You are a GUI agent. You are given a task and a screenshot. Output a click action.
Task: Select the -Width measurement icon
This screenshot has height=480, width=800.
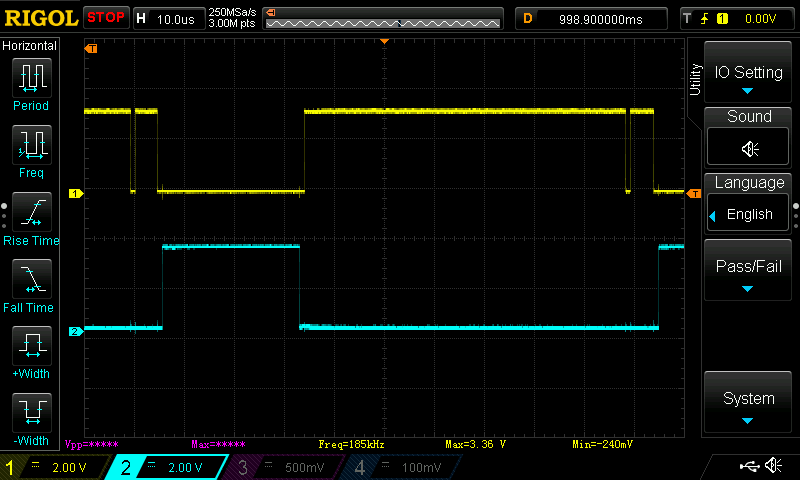pyautogui.click(x=32, y=412)
